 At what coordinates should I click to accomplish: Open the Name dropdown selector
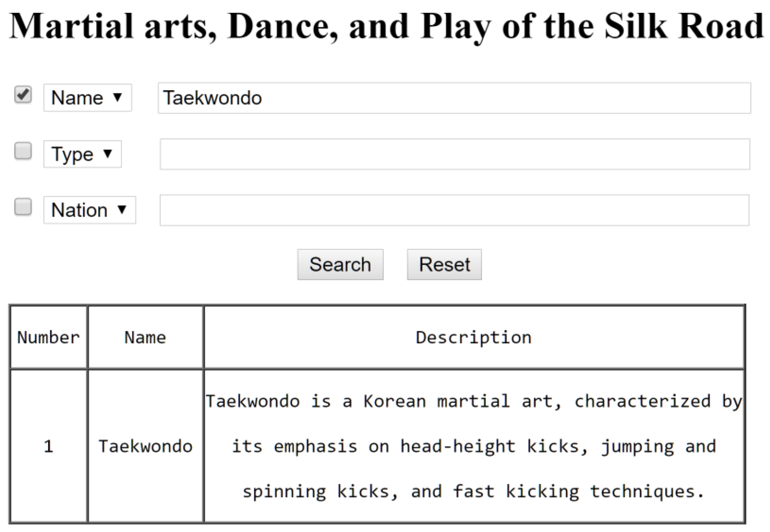pyautogui.click(x=88, y=98)
